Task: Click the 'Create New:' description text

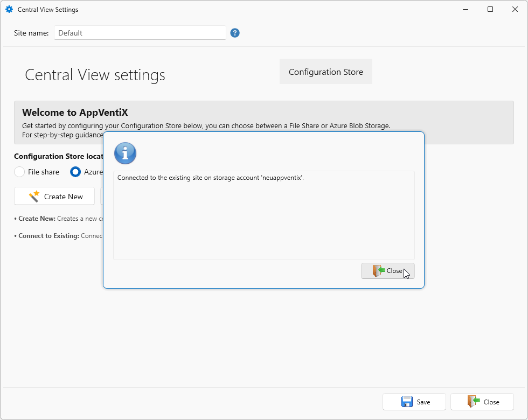Action: (59, 219)
